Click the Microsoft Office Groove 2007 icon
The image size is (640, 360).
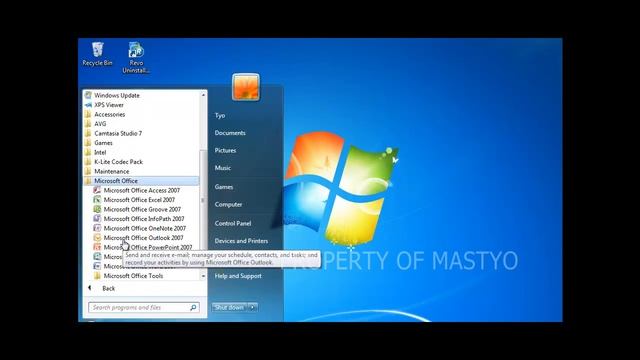(x=97, y=209)
